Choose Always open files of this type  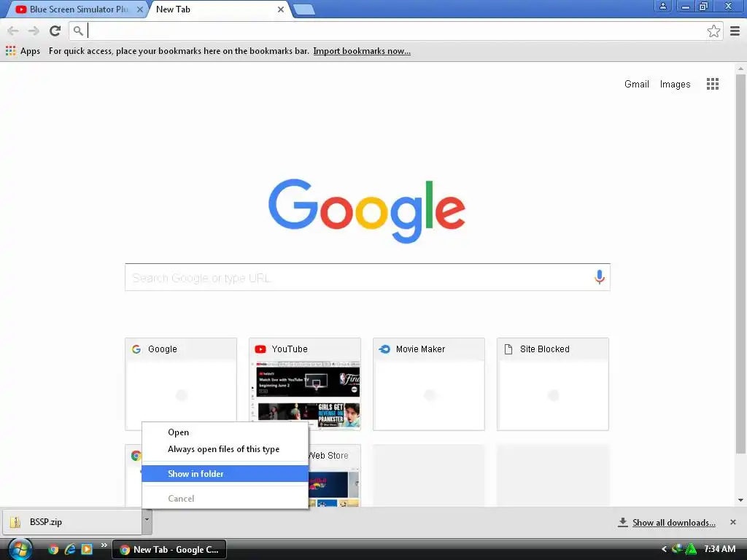(x=225, y=449)
